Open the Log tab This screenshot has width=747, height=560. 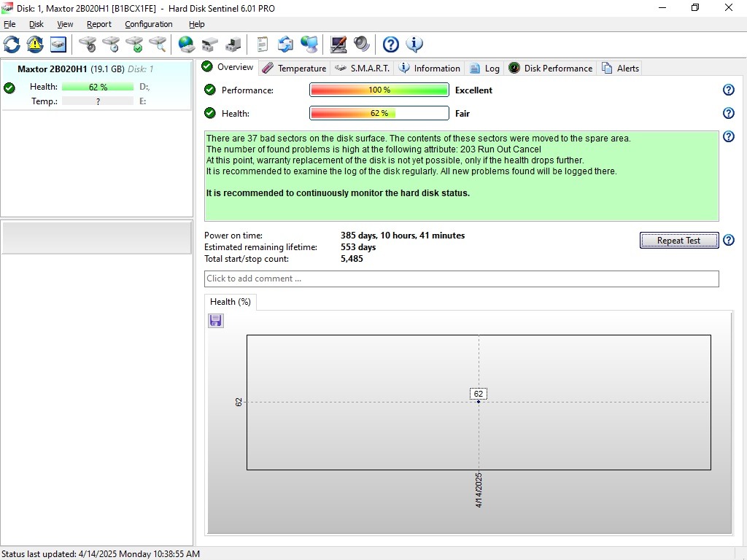484,68
